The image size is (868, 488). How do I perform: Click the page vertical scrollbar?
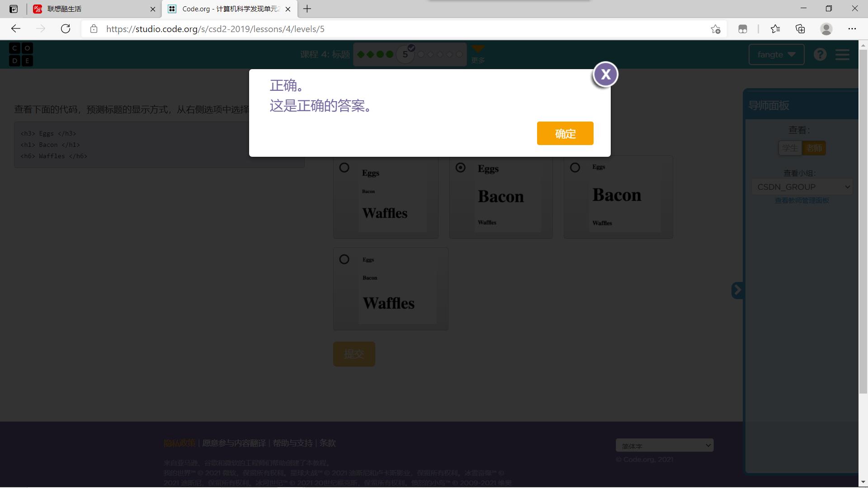(863, 221)
